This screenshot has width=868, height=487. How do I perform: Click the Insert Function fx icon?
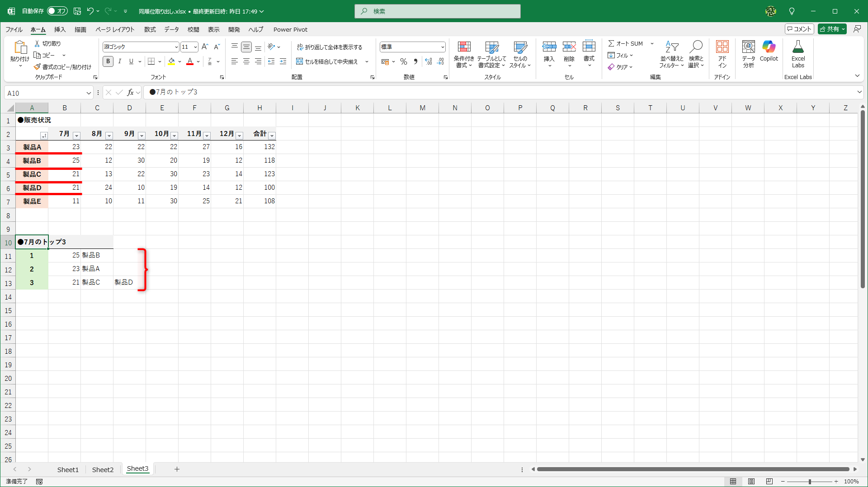point(130,93)
